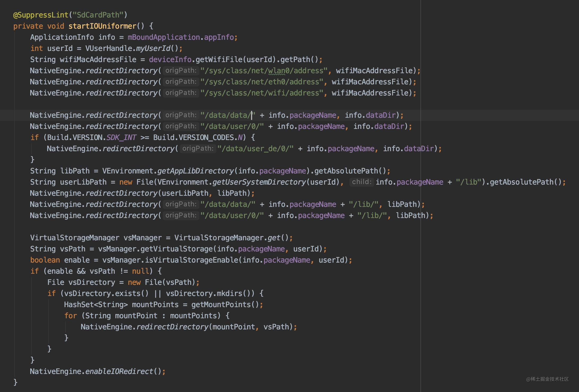Click the enableIORedirect method call
The height and width of the screenshot is (392, 579).
tap(119, 371)
